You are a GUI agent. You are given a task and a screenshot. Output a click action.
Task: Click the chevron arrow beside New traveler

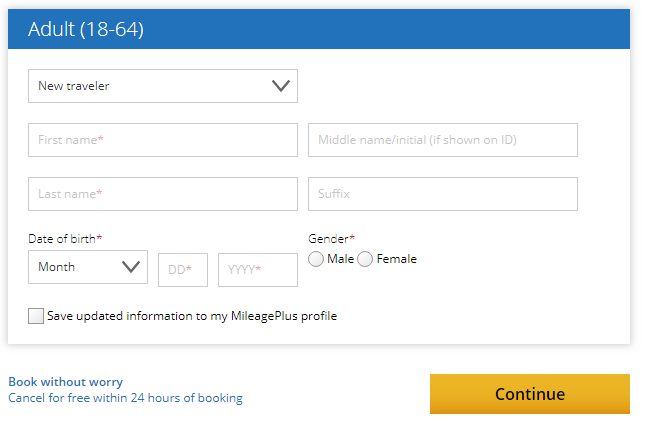[x=281, y=86]
